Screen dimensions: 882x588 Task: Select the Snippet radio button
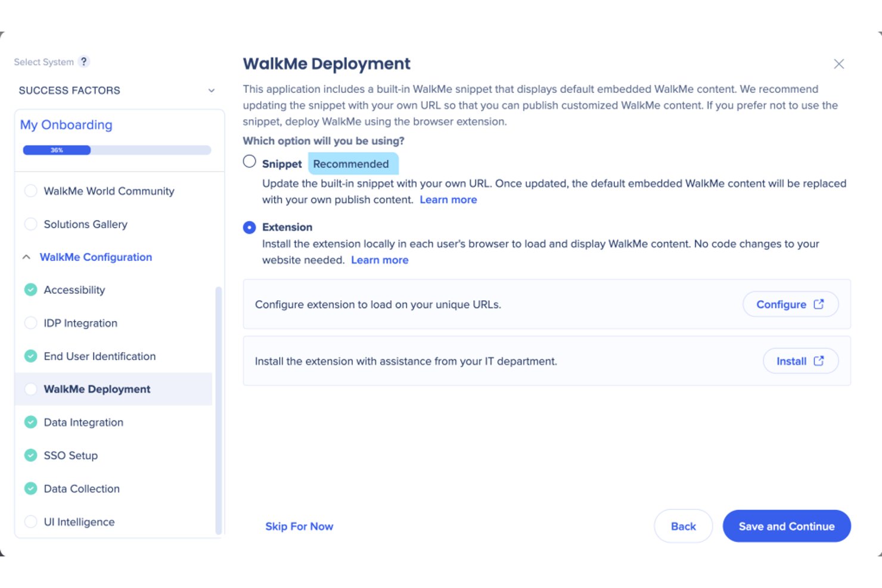(x=250, y=161)
